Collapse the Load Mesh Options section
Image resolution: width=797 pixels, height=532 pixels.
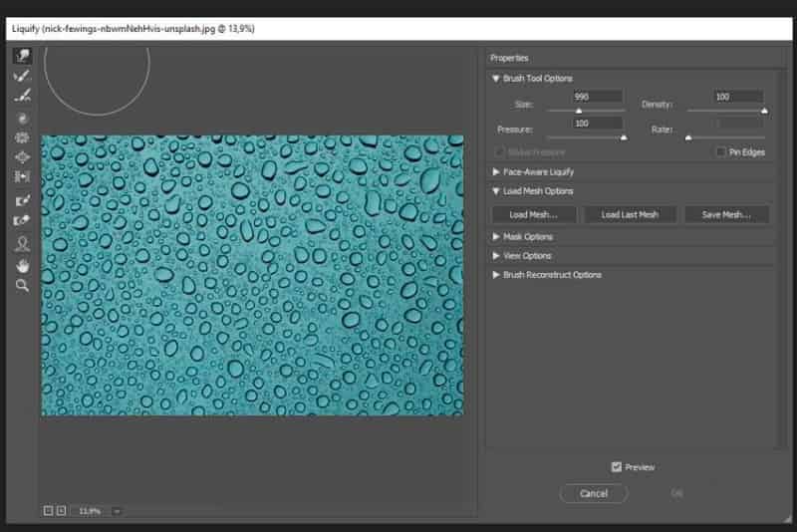click(495, 191)
